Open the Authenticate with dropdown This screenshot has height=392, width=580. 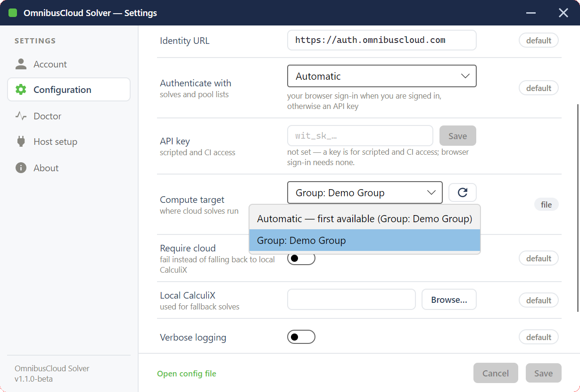(382, 76)
